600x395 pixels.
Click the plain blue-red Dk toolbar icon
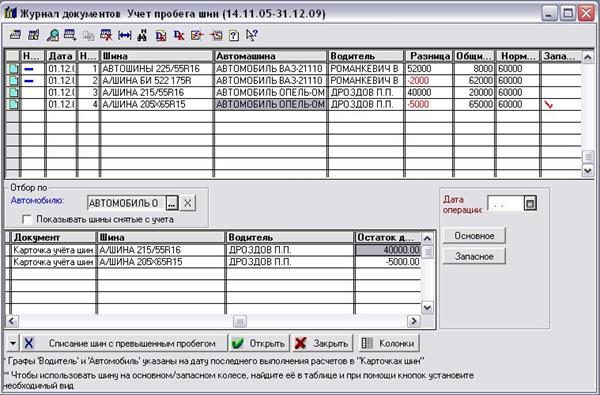(179, 35)
